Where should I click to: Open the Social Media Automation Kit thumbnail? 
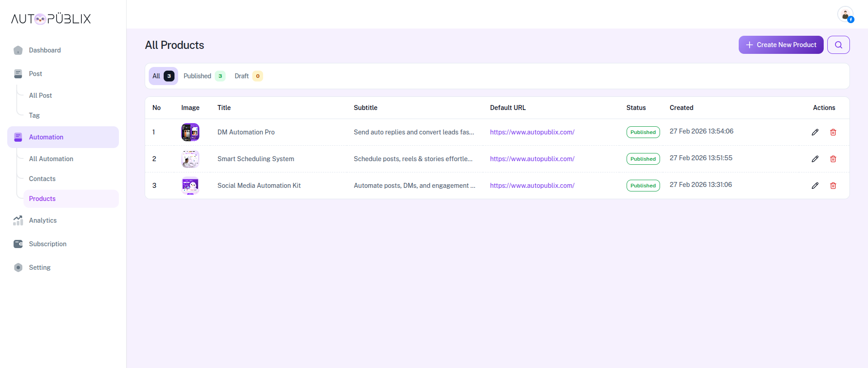(190, 186)
